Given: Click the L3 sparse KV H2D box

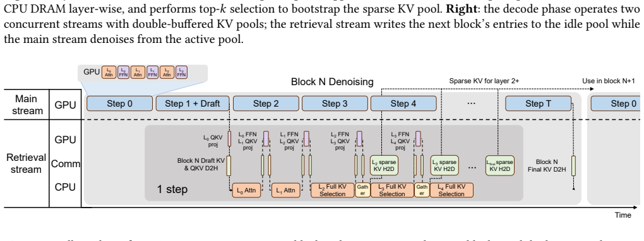Looking at the screenshot, I should tap(444, 166).
